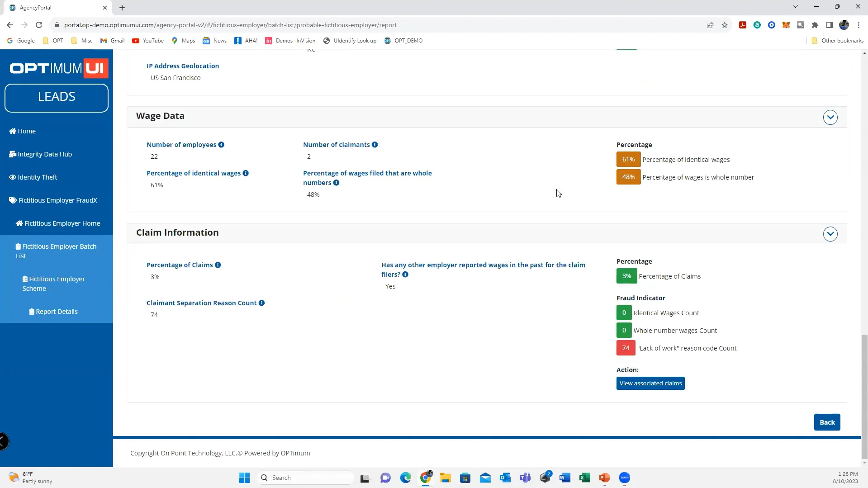
Task: Open the OPT_DEMO bookmark
Action: pos(403,41)
